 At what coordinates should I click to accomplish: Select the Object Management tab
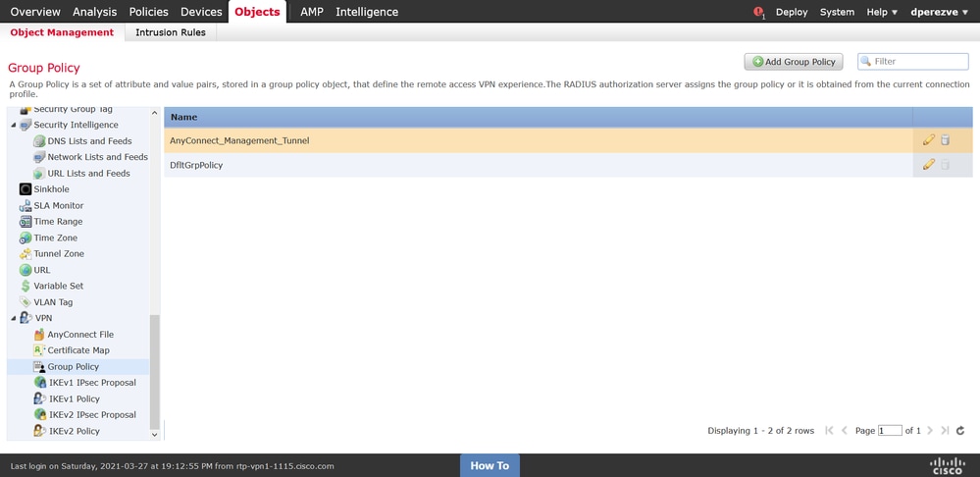(x=63, y=32)
